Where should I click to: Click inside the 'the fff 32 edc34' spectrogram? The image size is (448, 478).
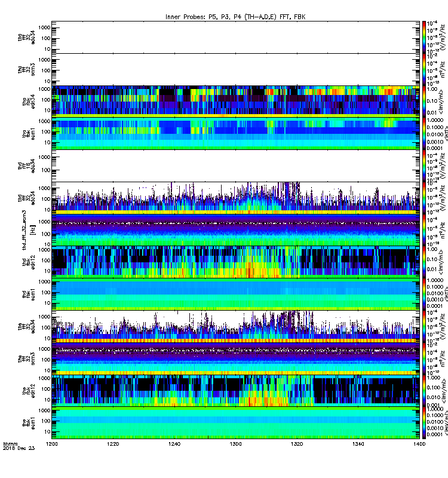235,326
